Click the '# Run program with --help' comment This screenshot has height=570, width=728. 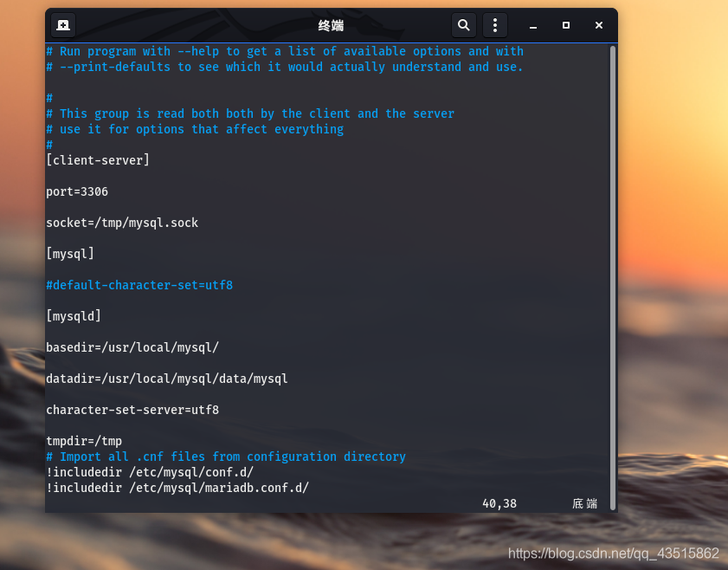click(285, 51)
